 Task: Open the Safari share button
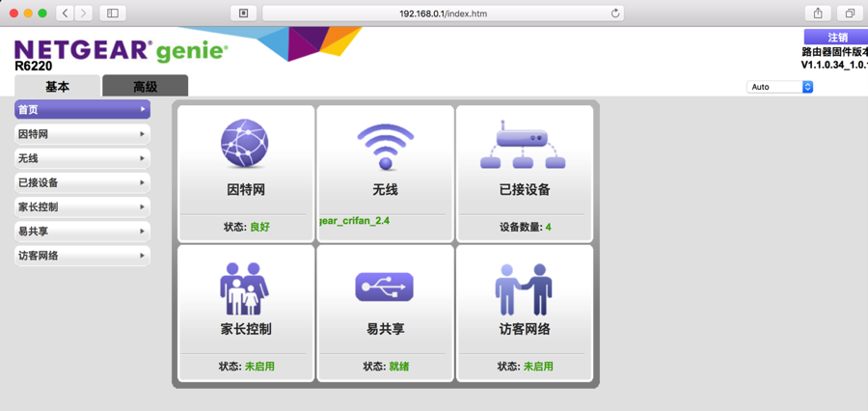tap(818, 14)
